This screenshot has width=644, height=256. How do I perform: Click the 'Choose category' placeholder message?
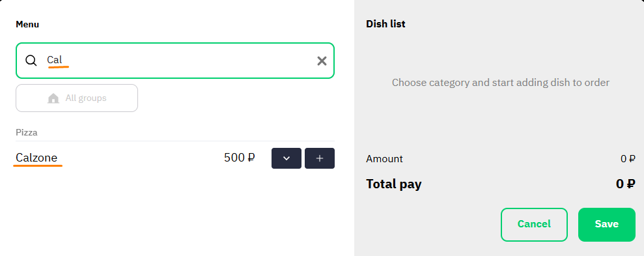pos(501,83)
